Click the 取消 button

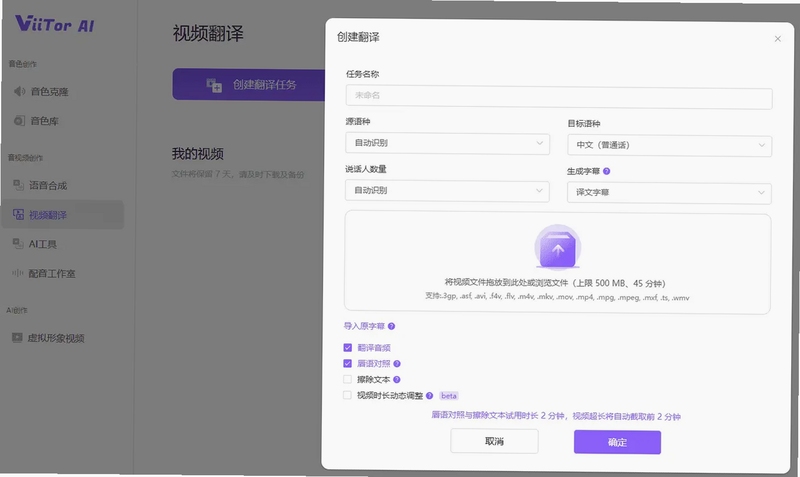(494, 441)
